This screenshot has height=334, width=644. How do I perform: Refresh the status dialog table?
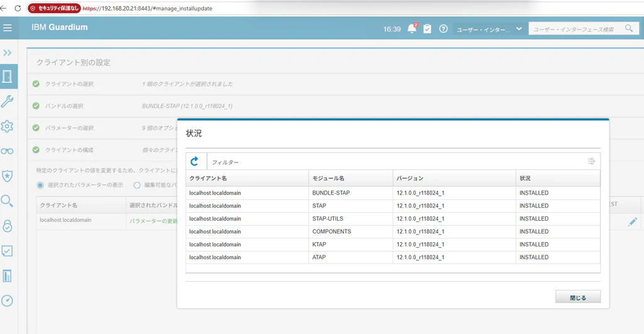pos(195,162)
